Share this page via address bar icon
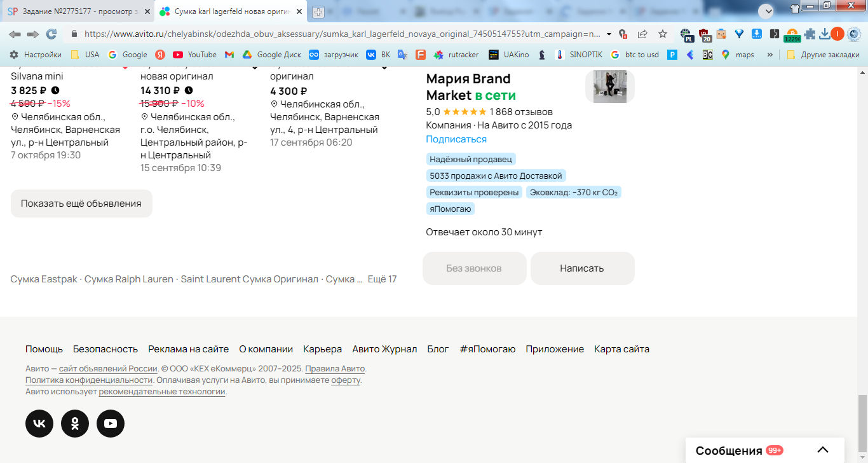The height and width of the screenshot is (463, 868). 642,34
